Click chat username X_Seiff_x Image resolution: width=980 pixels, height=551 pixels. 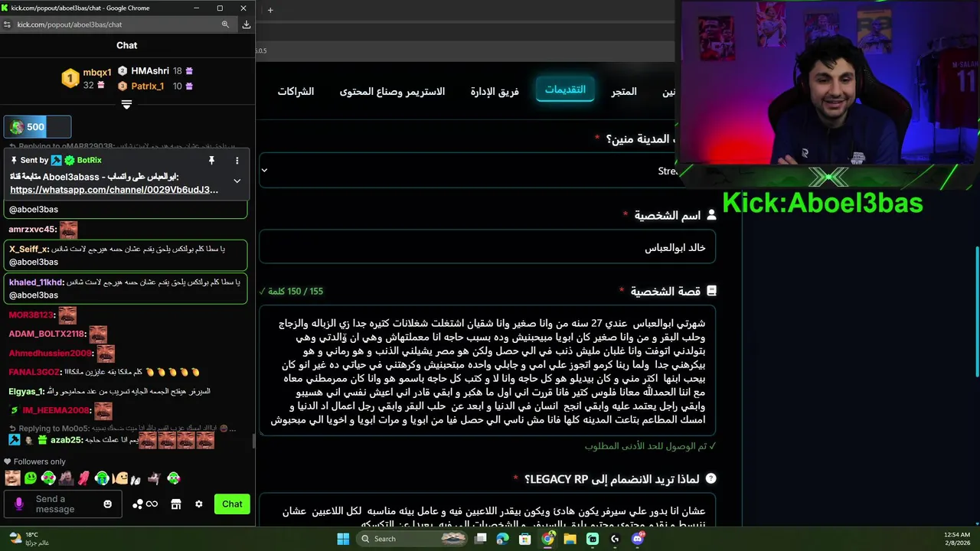tap(29, 249)
